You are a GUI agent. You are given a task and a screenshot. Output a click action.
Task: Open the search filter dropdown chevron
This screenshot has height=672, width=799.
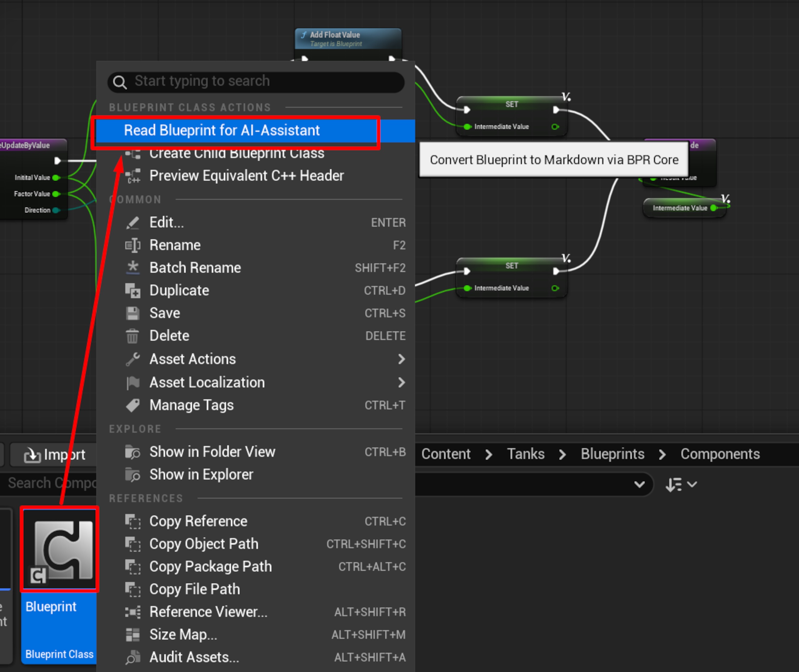(639, 485)
